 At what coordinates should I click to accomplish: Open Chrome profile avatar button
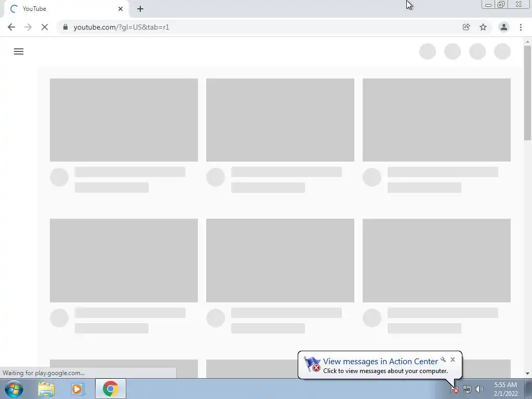click(x=504, y=27)
